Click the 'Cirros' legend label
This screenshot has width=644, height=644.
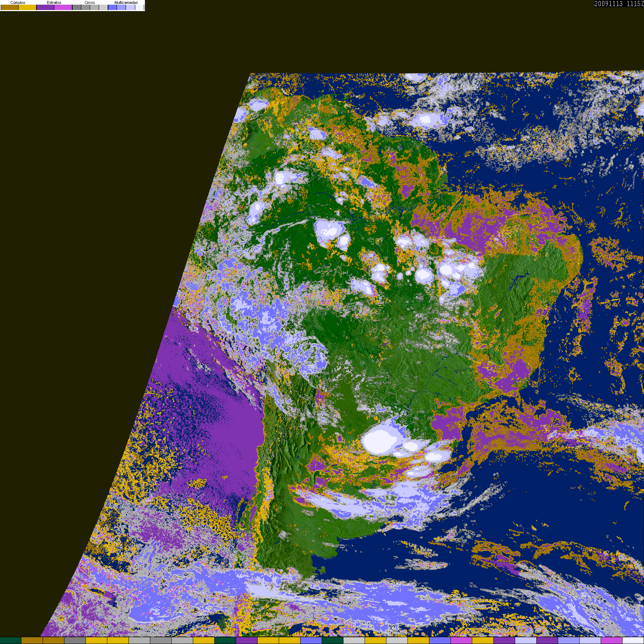pos(90,3)
